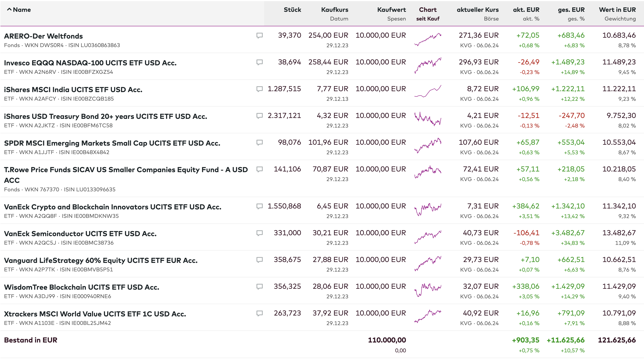This screenshot has height=359, width=644.
Task: Sort by ges. EUR column header
Action: (x=571, y=10)
